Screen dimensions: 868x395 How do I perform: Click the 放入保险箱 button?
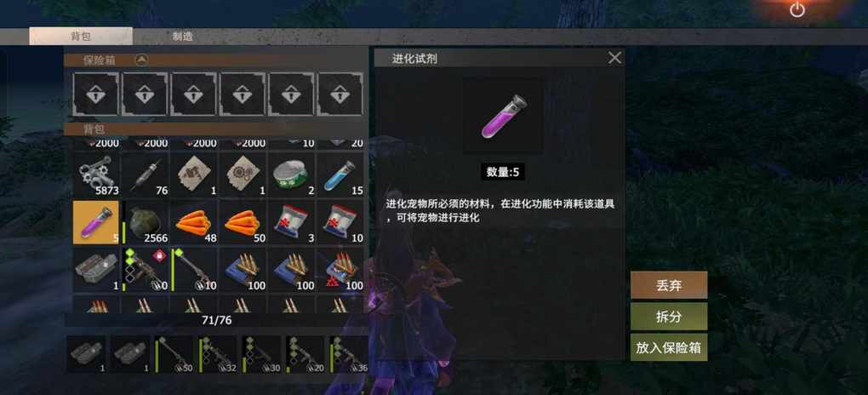(x=669, y=347)
